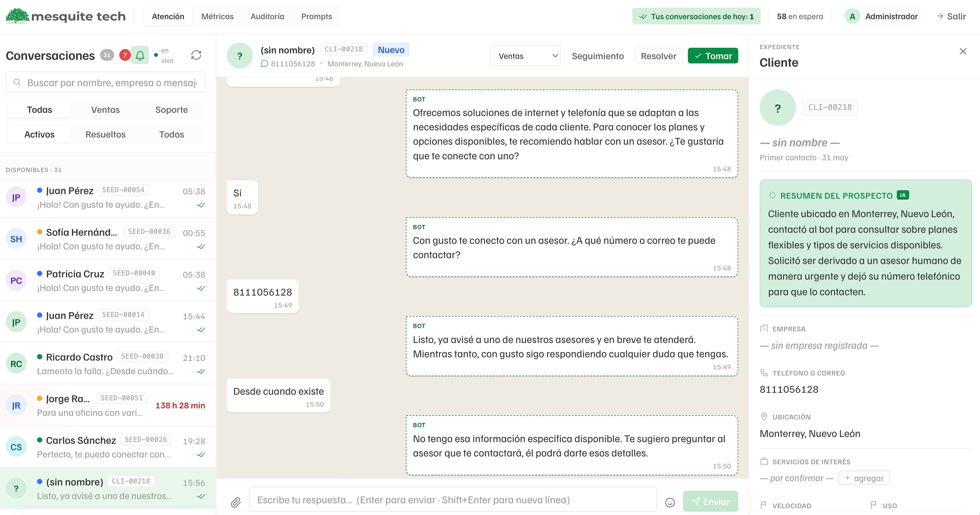The height and width of the screenshot is (515, 980).
Task: Focus the Escribe tu respuesta message box
Action: [x=453, y=500]
